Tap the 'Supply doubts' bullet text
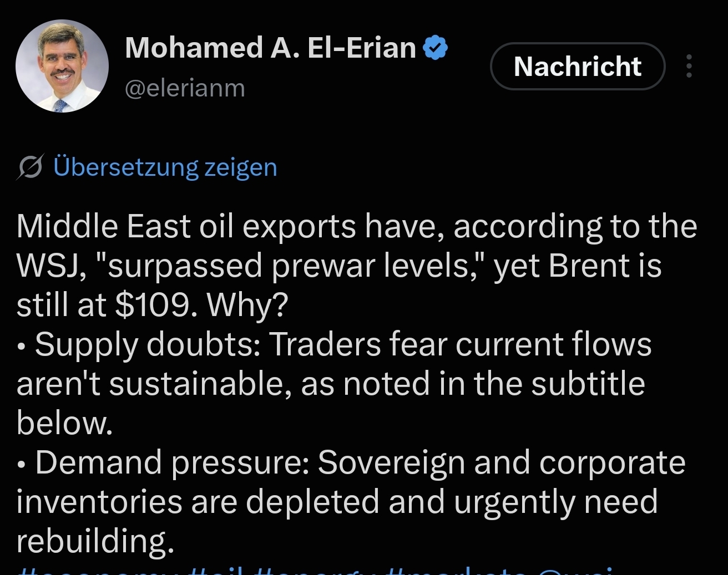728x575 pixels. click(343, 344)
